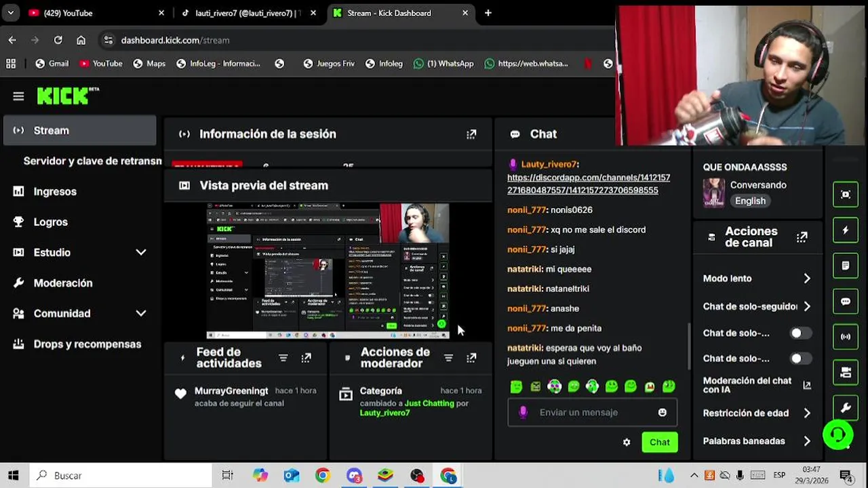Click the English language tag

pyautogui.click(x=750, y=201)
